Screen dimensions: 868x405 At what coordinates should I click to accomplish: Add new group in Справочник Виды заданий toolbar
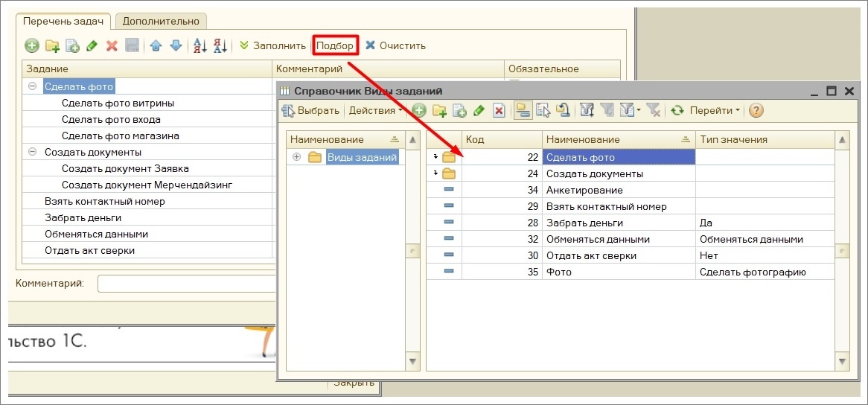(439, 111)
